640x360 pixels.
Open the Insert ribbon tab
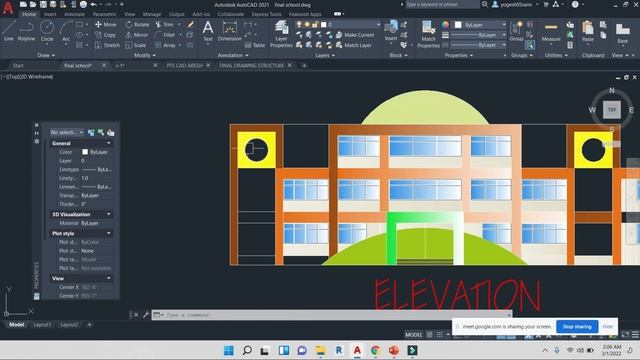(50, 14)
